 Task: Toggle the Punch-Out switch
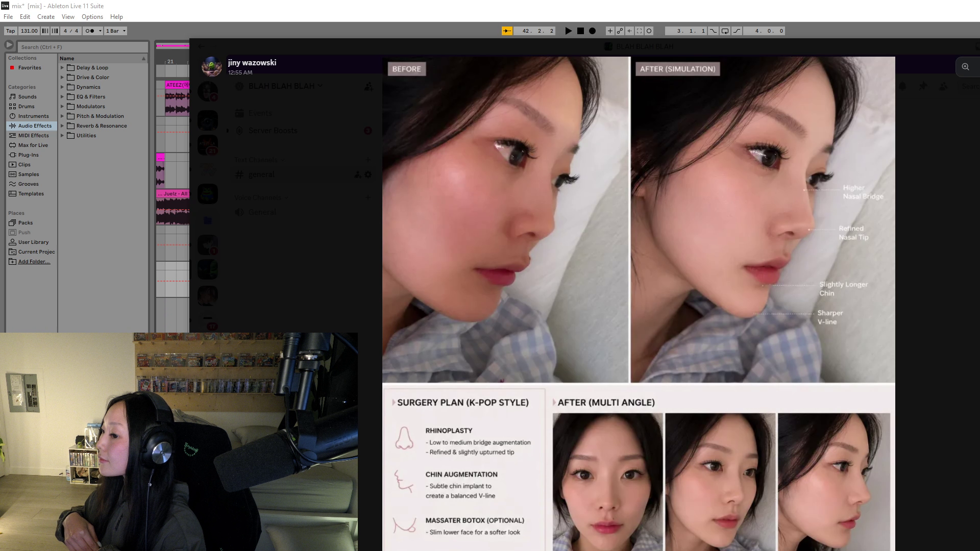[737, 31]
